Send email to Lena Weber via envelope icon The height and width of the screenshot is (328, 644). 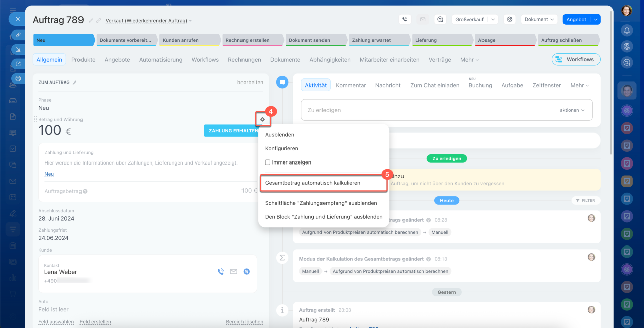click(x=233, y=272)
